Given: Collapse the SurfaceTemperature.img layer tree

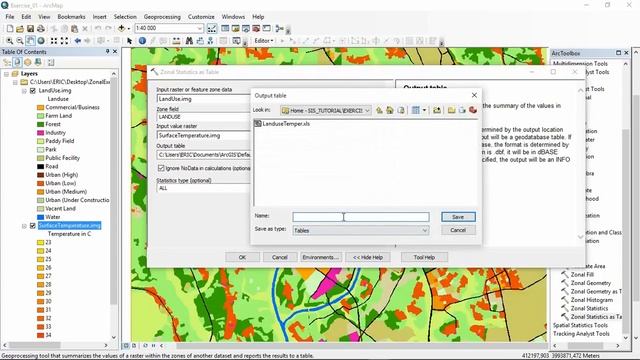Looking at the screenshot, I should 24,226.
